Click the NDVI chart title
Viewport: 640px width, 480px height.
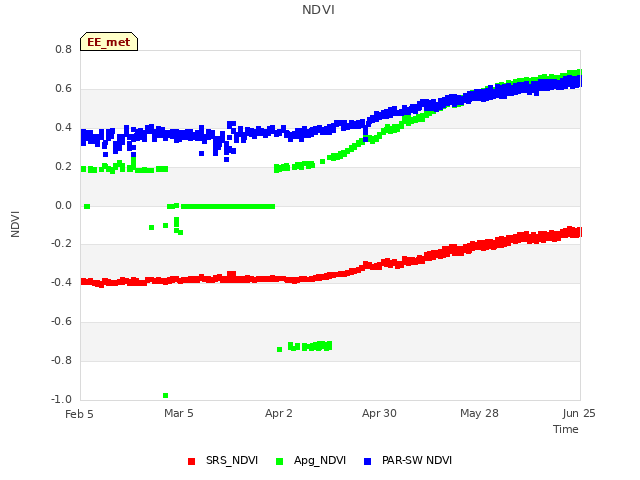pyautogui.click(x=318, y=10)
